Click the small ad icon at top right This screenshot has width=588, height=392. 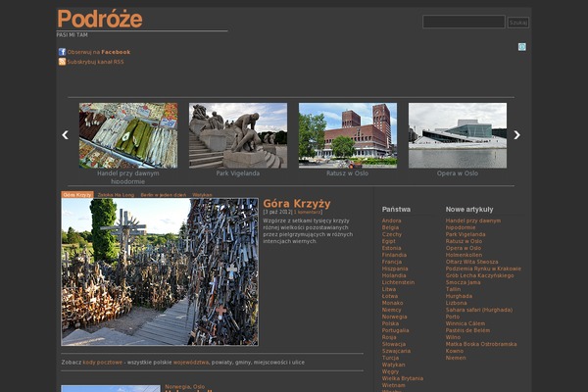coord(522,46)
